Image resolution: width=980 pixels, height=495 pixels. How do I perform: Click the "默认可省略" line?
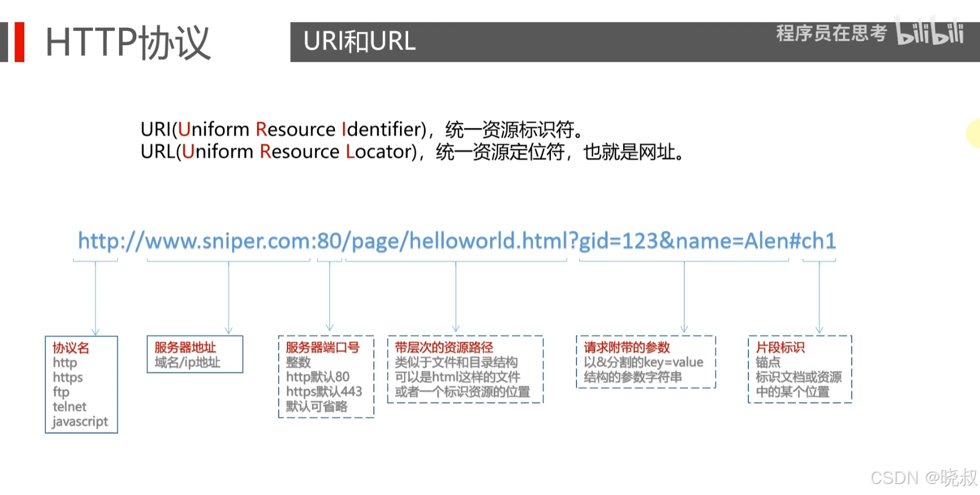coord(316,406)
